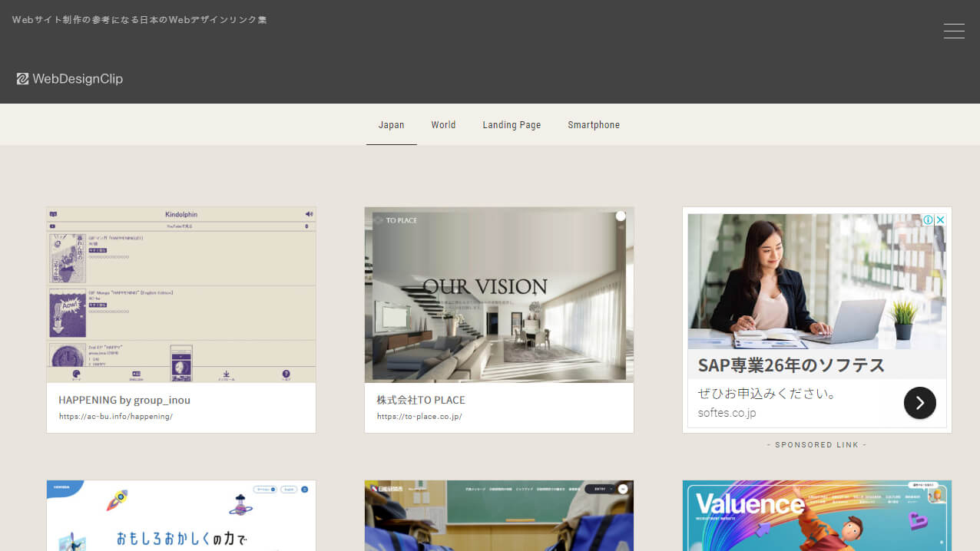This screenshot has width=980, height=551.
Task: Switch to the World tab
Action: 443,125
